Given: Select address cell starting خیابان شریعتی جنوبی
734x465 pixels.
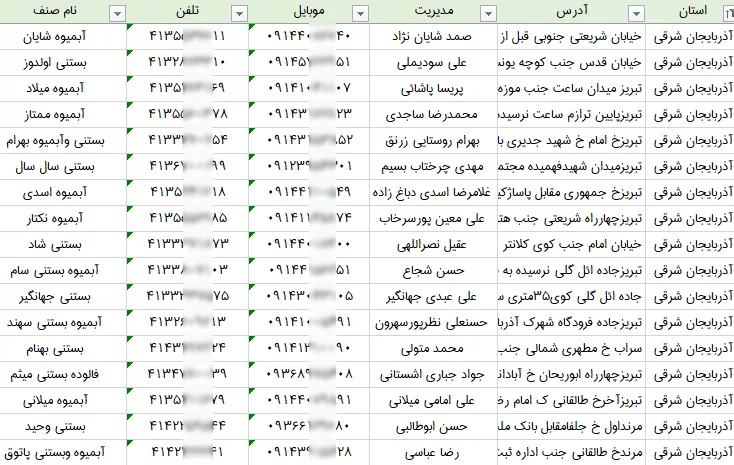Looking at the screenshot, I should coord(572,37).
